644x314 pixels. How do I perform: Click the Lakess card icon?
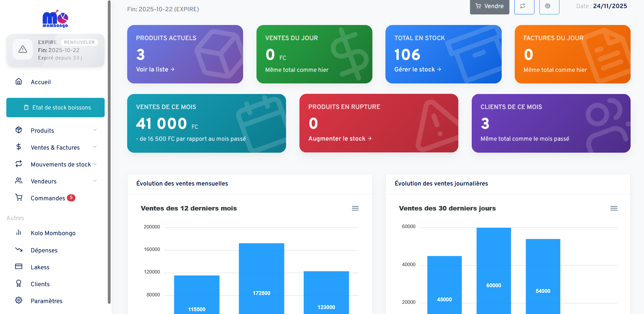click(x=19, y=267)
